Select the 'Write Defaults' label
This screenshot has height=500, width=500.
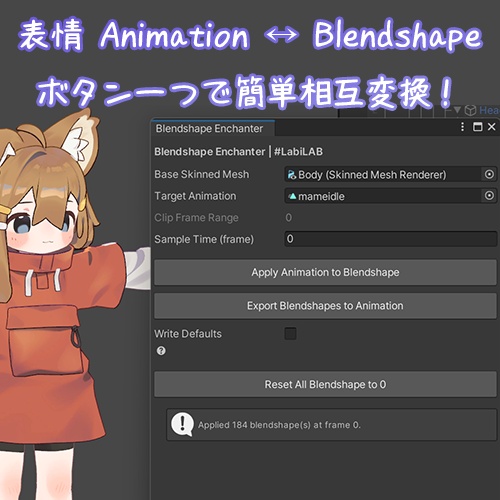point(188,334)
